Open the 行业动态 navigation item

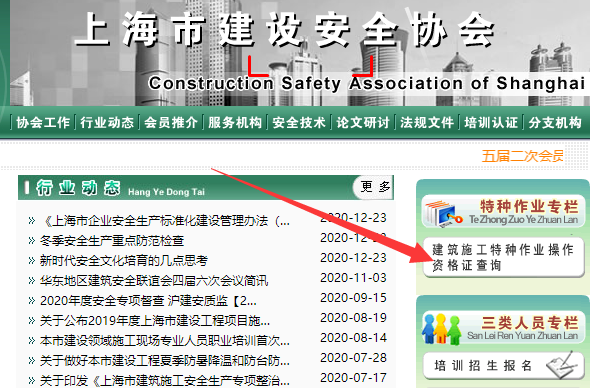(107, 123)
